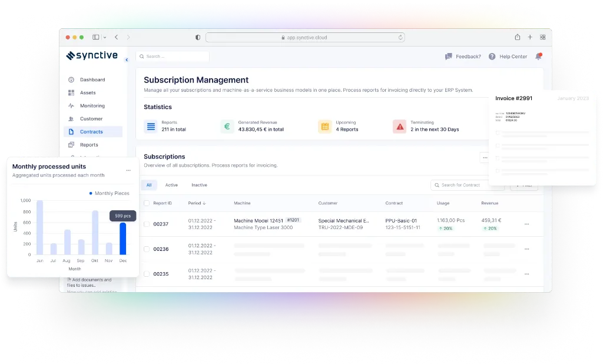Click the Customer people icon
Viewport: 603px width, 364px height.
tap(71, 119)
